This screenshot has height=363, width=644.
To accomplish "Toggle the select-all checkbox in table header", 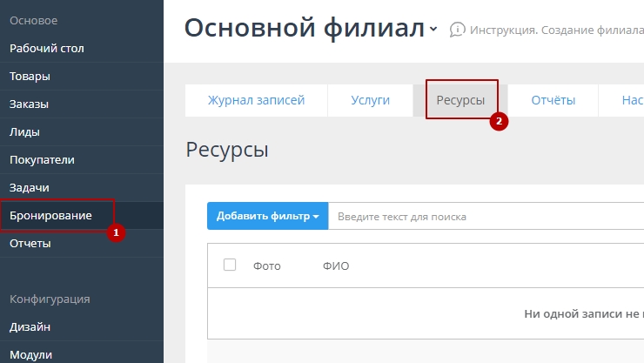I will [230, 266].
